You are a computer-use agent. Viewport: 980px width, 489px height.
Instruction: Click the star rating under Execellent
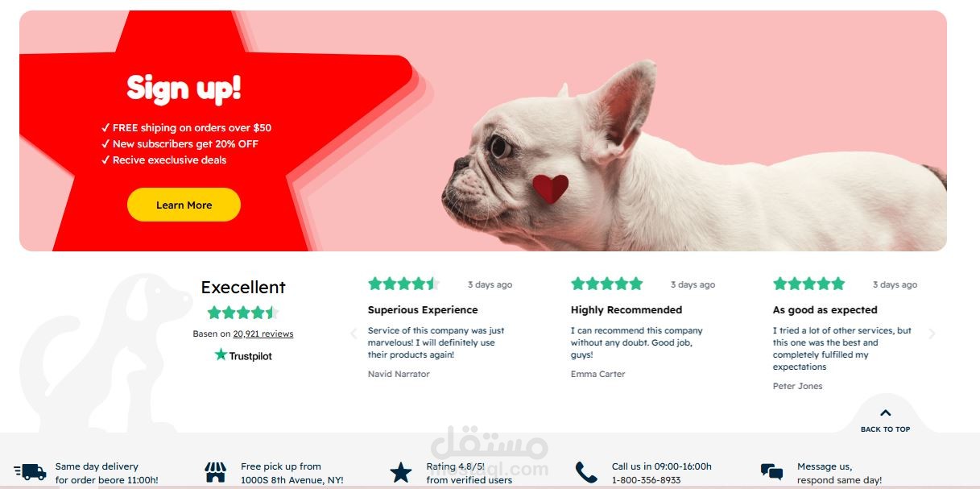(x=243, y=313)
